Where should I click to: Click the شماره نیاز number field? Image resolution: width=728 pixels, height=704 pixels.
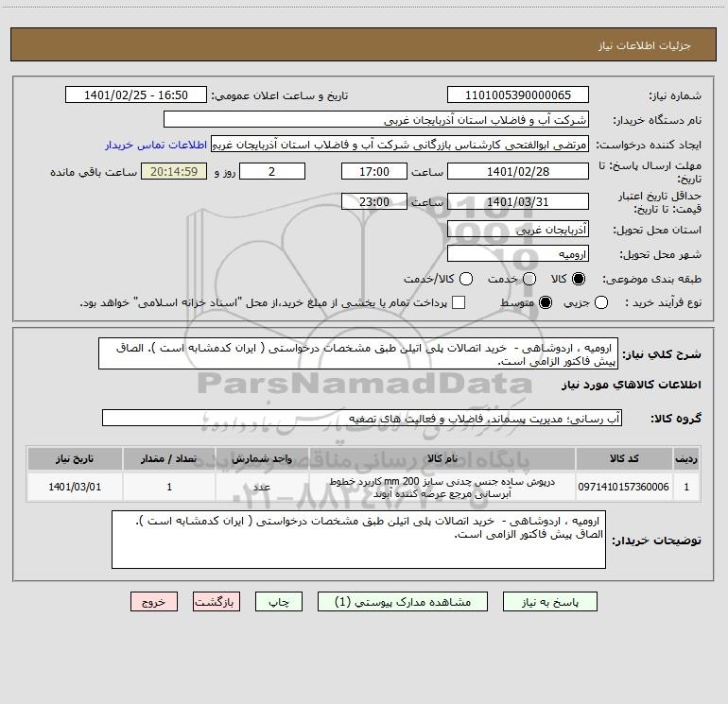[x=518, y=95]
